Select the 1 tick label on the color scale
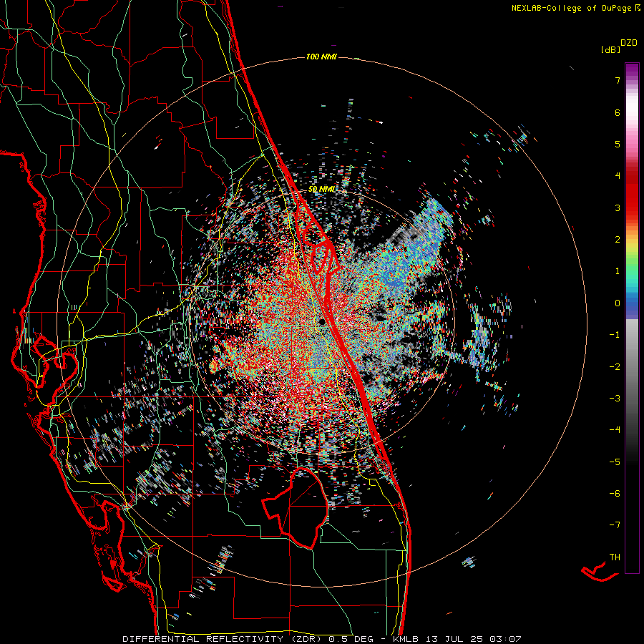Screen dimensions: 644x644 click(x=618, y=271)
